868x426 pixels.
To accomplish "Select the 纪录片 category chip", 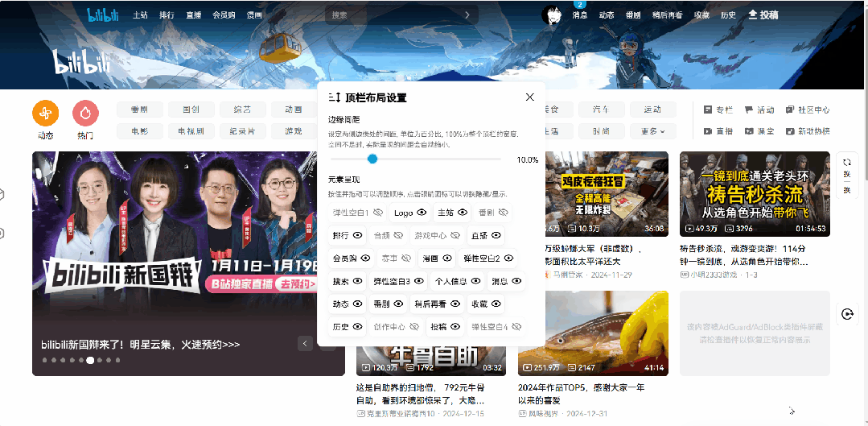I will (x=242, y=131).
